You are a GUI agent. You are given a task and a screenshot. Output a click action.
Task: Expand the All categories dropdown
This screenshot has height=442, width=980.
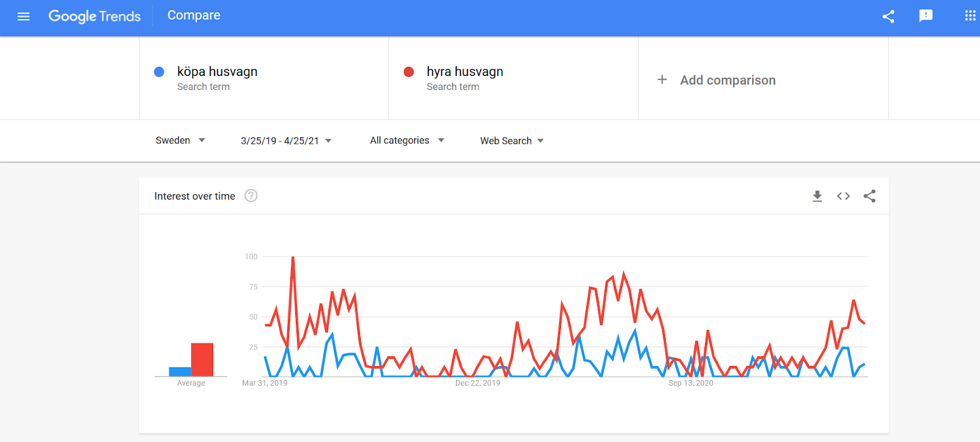[407, 140]
